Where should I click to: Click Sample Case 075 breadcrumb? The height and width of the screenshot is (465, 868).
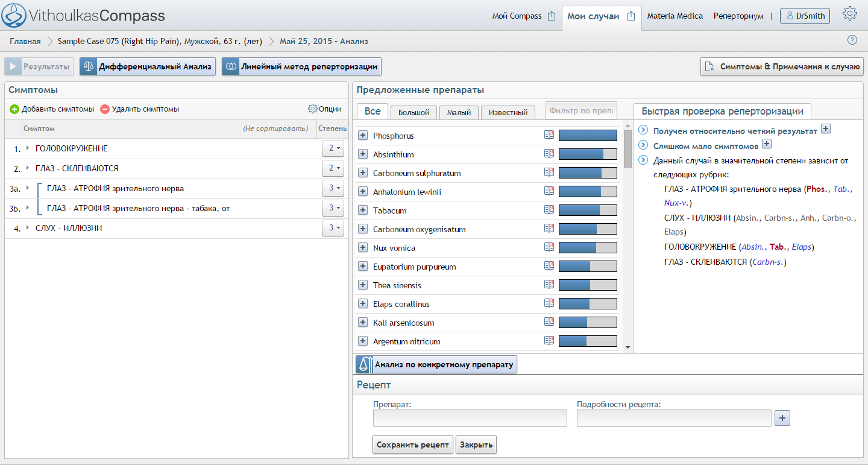(x=160, y=42)
